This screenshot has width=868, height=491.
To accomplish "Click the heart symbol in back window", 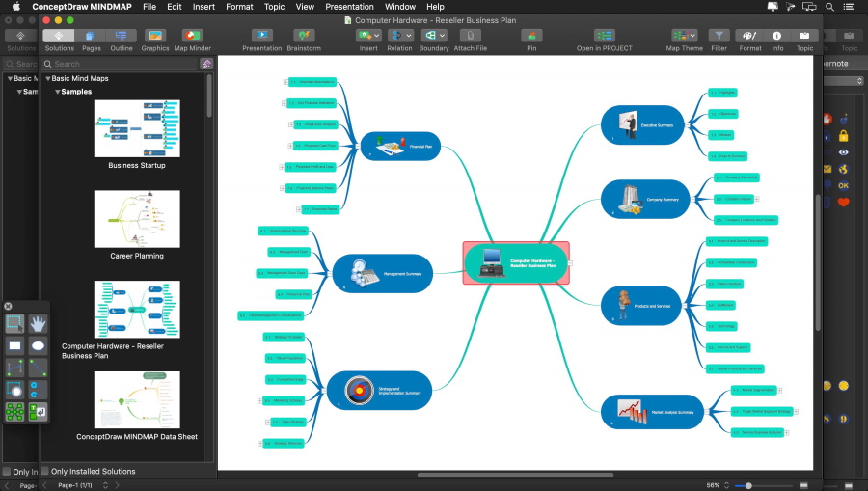I will tap(843, 202).
